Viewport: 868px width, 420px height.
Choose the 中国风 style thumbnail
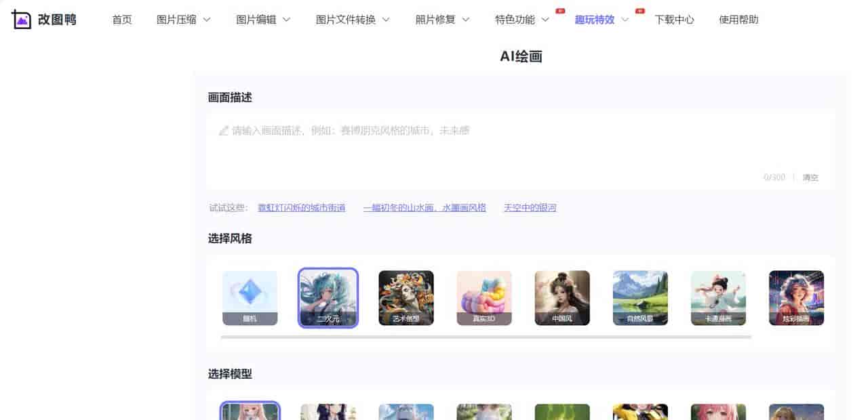(562, 297)
